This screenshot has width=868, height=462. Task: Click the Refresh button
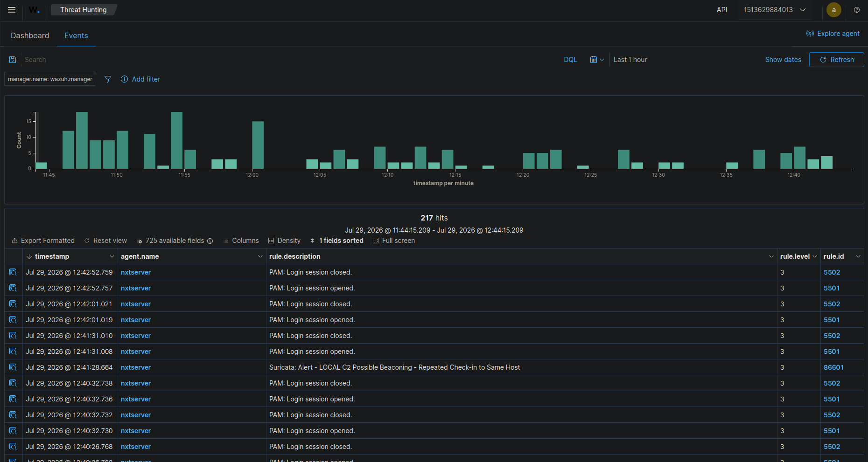click(836, 60)
